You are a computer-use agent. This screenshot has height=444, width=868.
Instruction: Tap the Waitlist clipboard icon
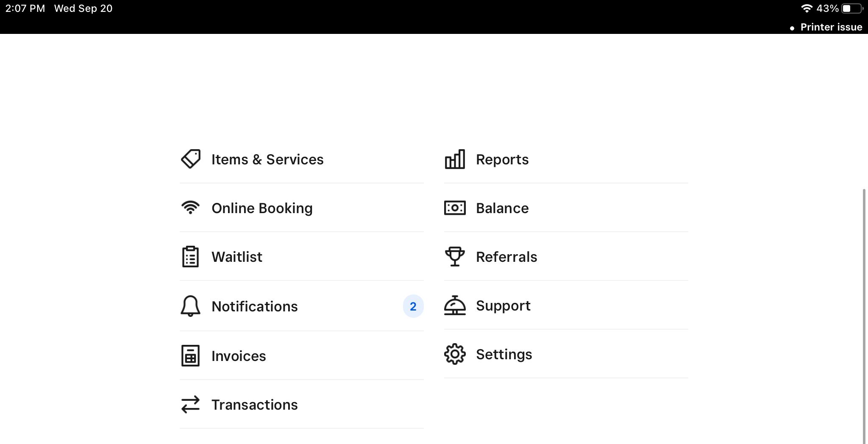pyautogui.click(x=190, y=256)
